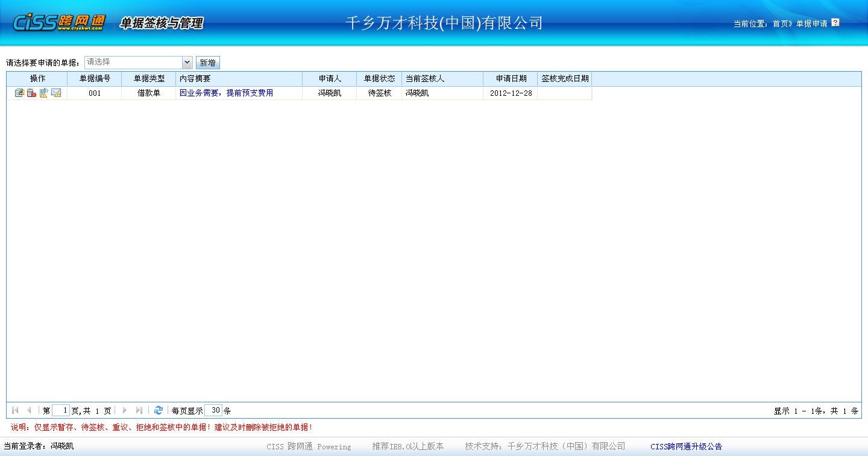The height and width of the screenshot is (456, 868).
Task: Go to the previous page of results
Action: coord(29,410)
